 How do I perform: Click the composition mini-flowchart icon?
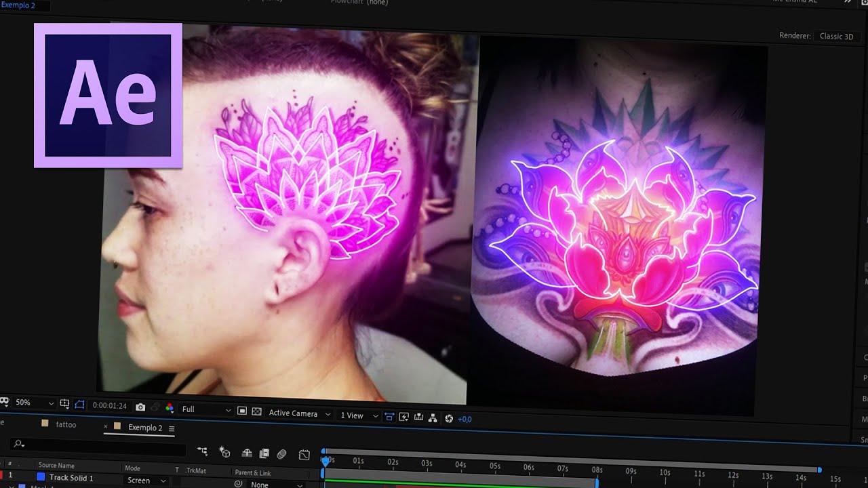[201, 451]
